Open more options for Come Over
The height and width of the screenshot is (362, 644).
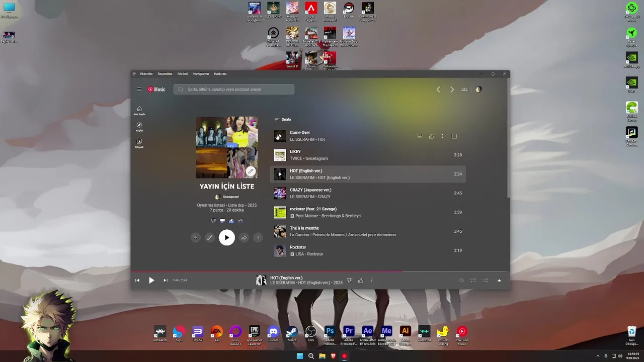click(x=443, y=136)
